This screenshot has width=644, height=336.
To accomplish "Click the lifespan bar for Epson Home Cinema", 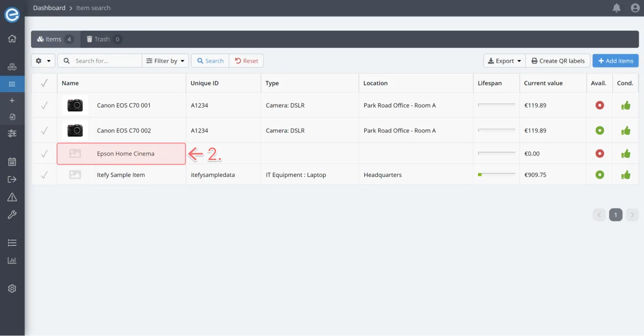I will [x=496, y=153].
